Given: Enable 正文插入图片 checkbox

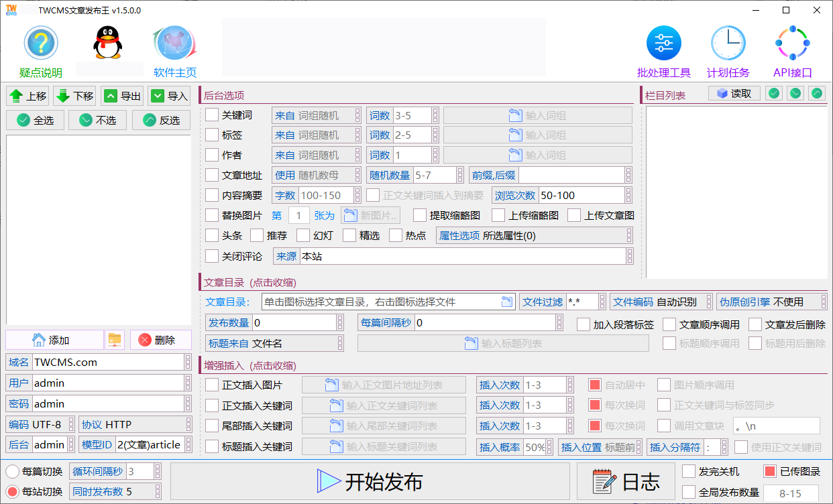Looking at the screenshot, I should tap(212, 385).
